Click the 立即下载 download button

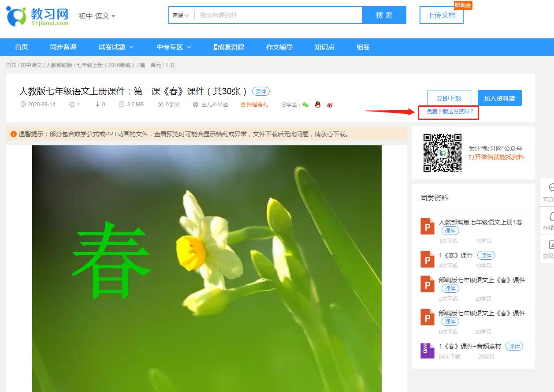point(449,98)
